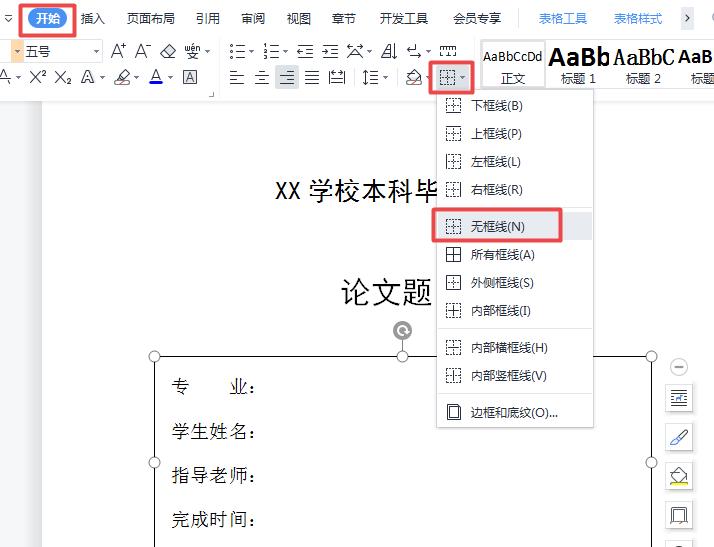Image resolution: width=714 pixels, height=547 pixels.
Task: Open font color picker with red underline
Action: [x=156, y=77]
